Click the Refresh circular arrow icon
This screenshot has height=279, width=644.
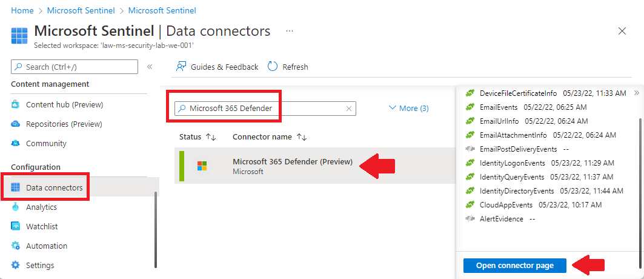tap(272, 67)
